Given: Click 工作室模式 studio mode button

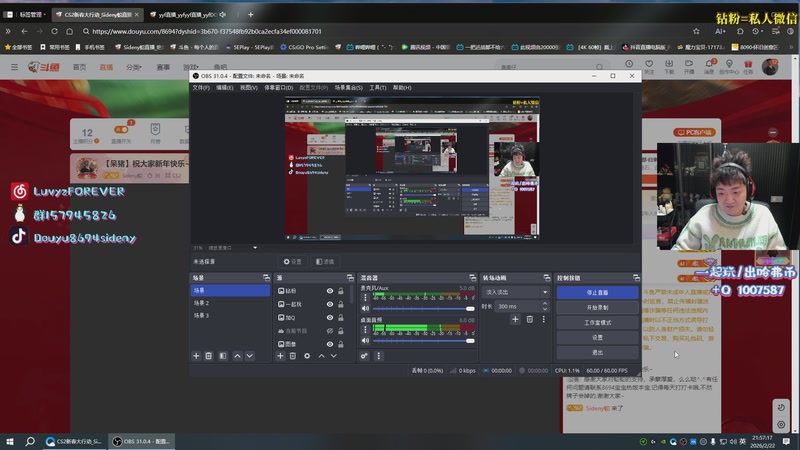Looking at the screenshot, I should (597, 322).
